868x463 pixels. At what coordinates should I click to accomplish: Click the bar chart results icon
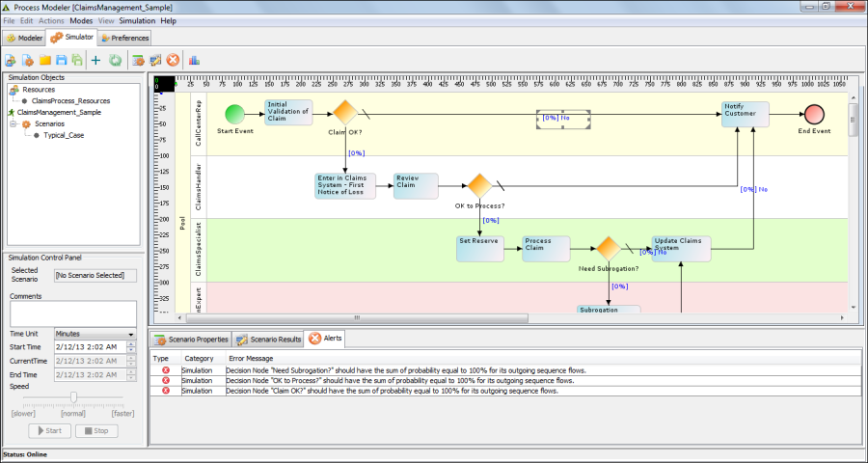pyautogui.click(x=194, y=60)
